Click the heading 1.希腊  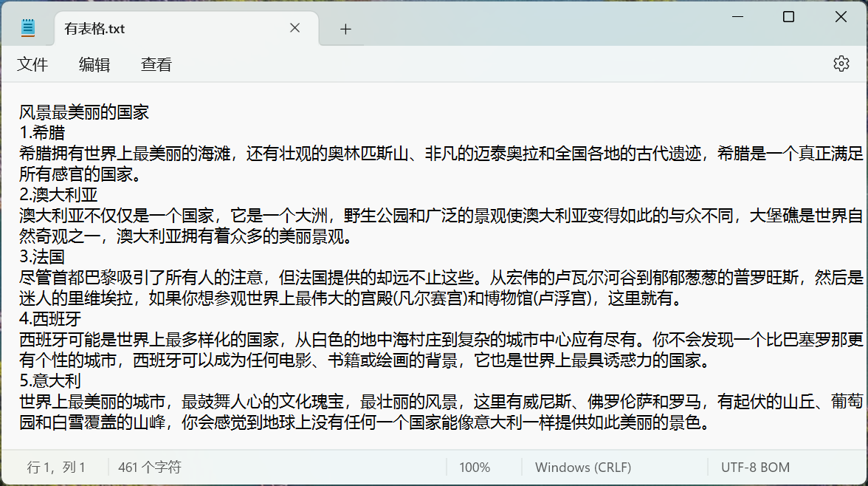[x=42, y=132]
